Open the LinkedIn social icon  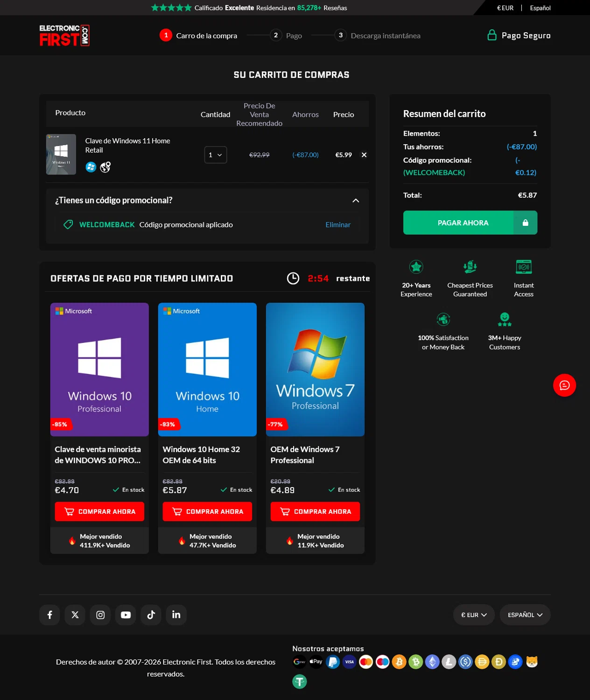coord(176,615)
